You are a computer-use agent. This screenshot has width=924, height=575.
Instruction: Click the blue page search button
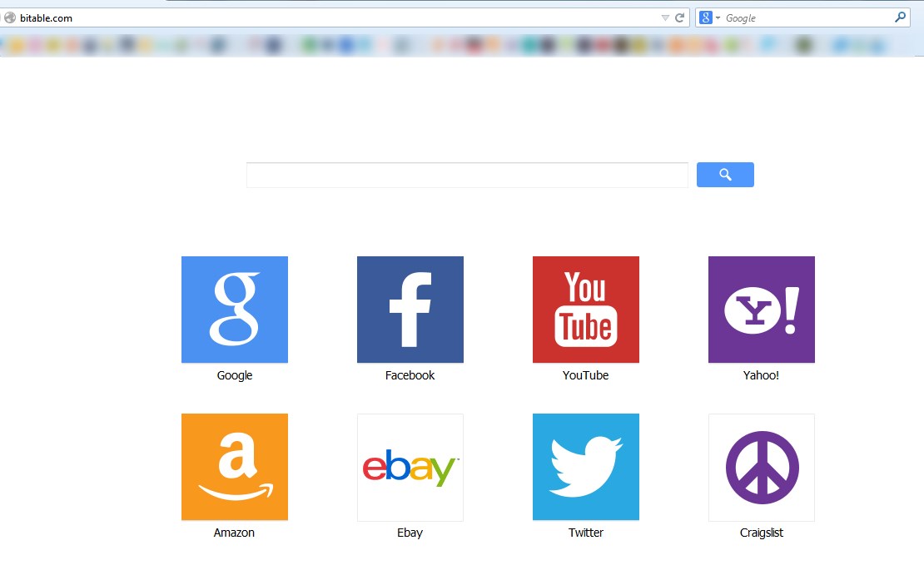tap(725, 175)
